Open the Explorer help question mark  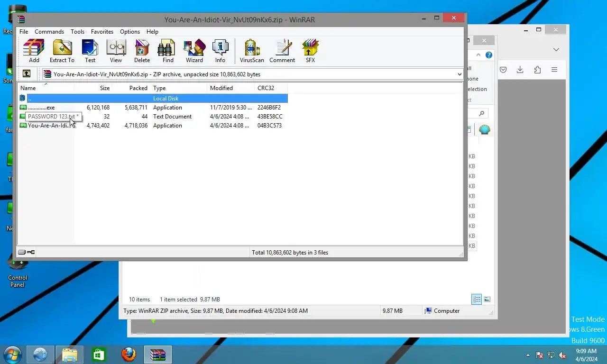[489, 55]
